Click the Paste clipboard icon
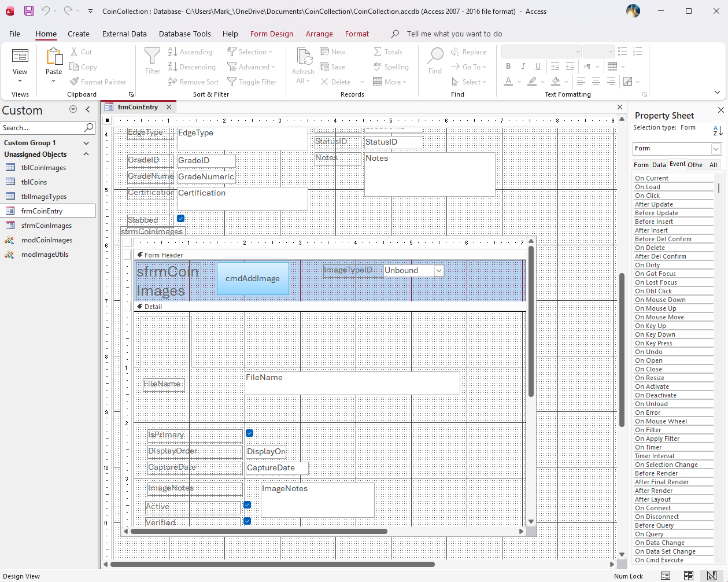Viewport: 728px width, 582px height. point(54,57)
